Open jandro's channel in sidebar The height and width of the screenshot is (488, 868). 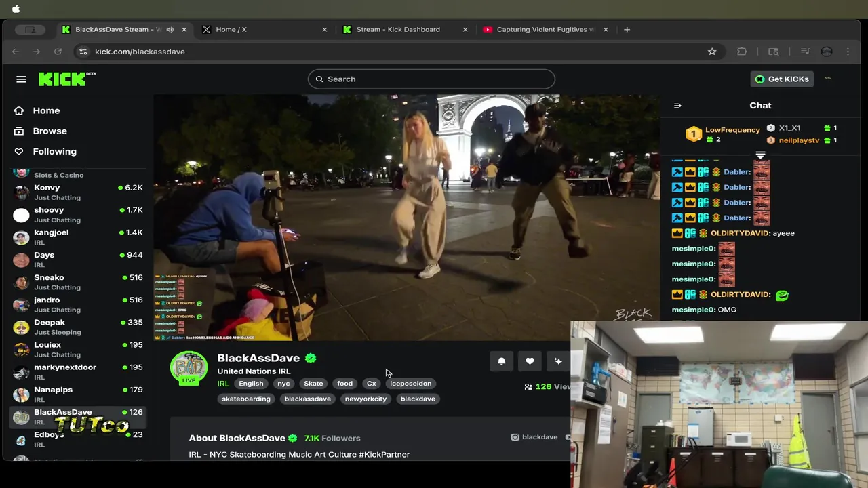tap(79, 304)
